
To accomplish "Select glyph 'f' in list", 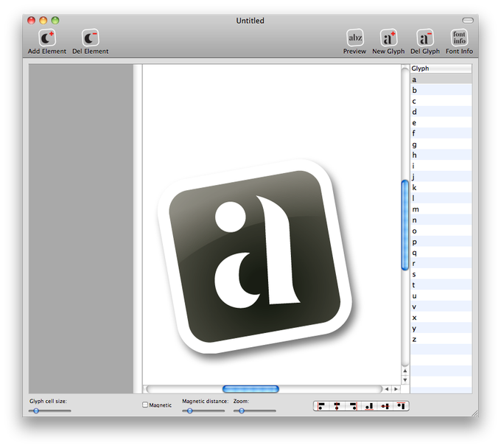I will click(x=441, y=133).
